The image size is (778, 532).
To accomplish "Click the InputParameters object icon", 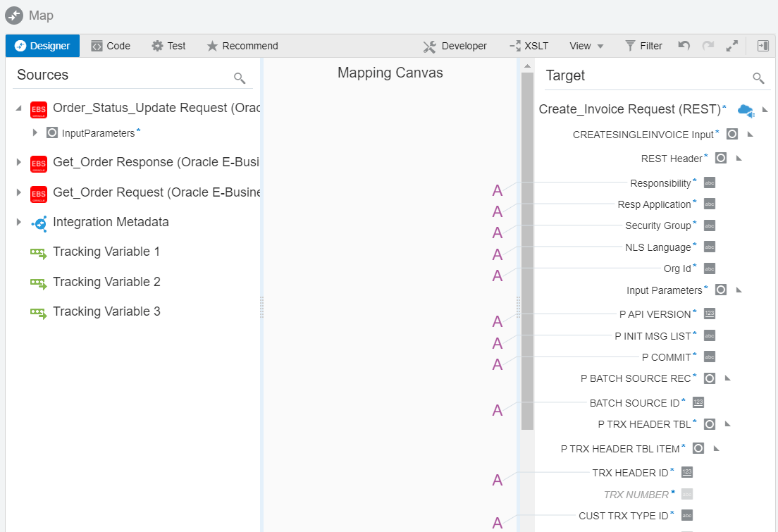I will [x=52, y=132].
